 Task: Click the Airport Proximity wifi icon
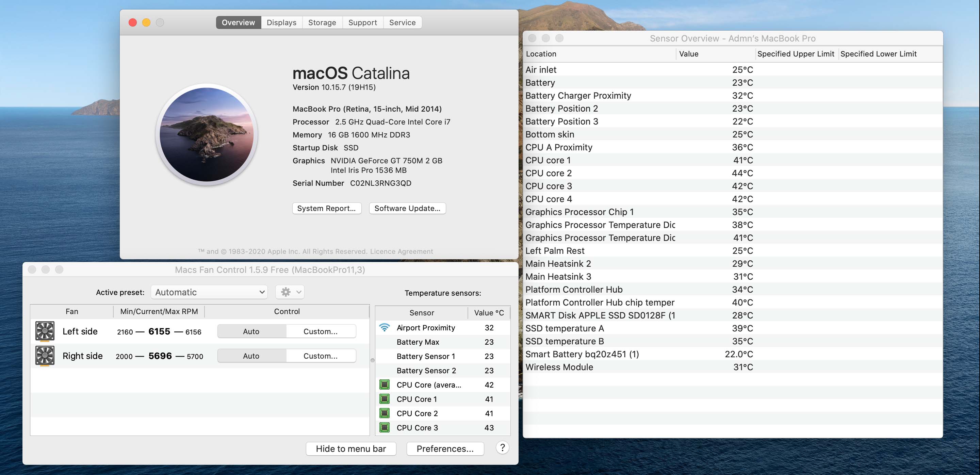(x=384, y=327)
